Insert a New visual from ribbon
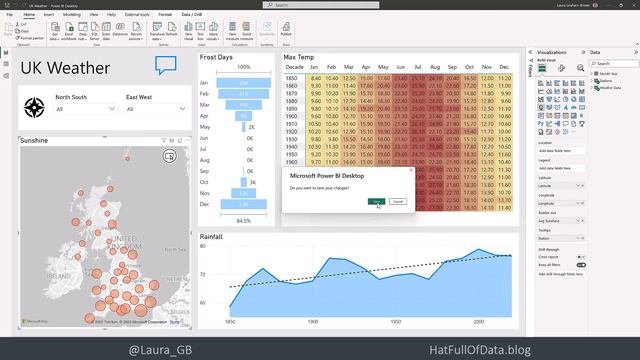This screenshot has height=360, width=640. coord(188,31)
